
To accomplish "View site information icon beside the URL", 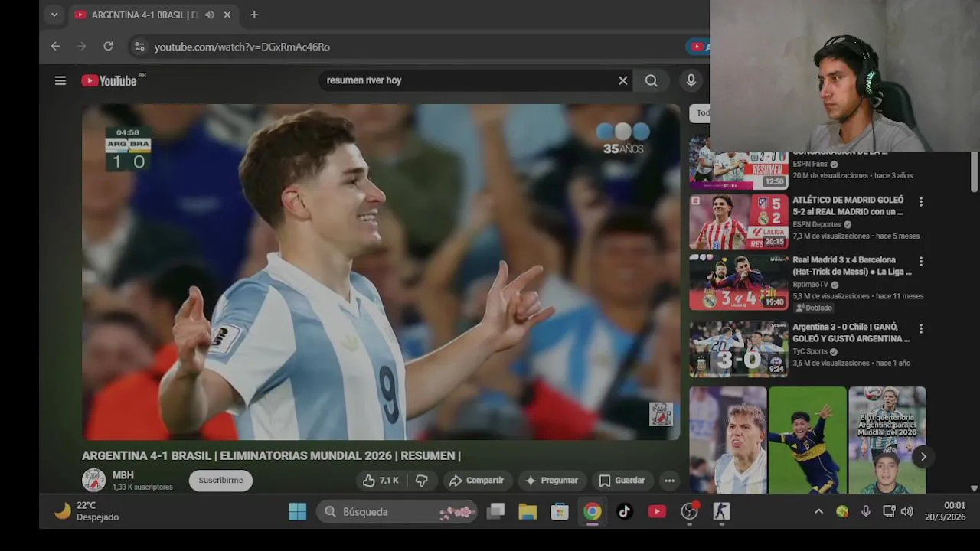I will [139, 47].
